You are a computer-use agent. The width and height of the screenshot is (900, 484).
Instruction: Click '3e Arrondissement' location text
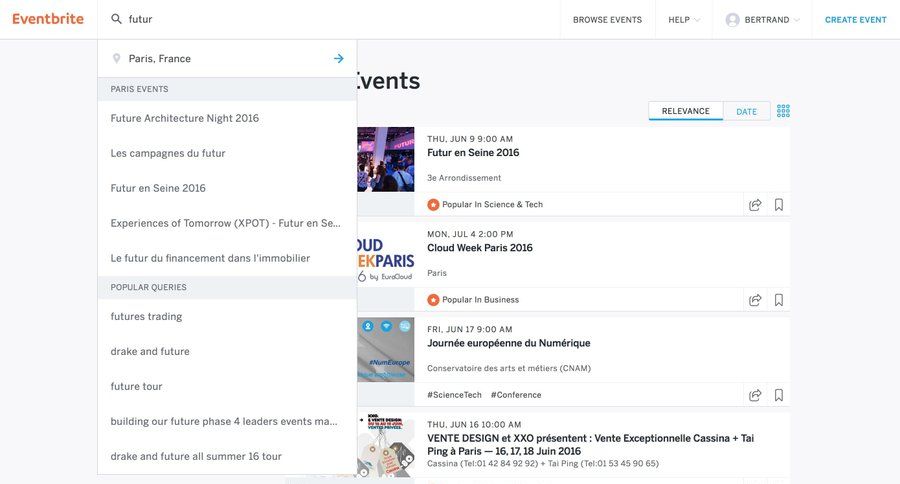pyautogui.click(x=464, y=178)
